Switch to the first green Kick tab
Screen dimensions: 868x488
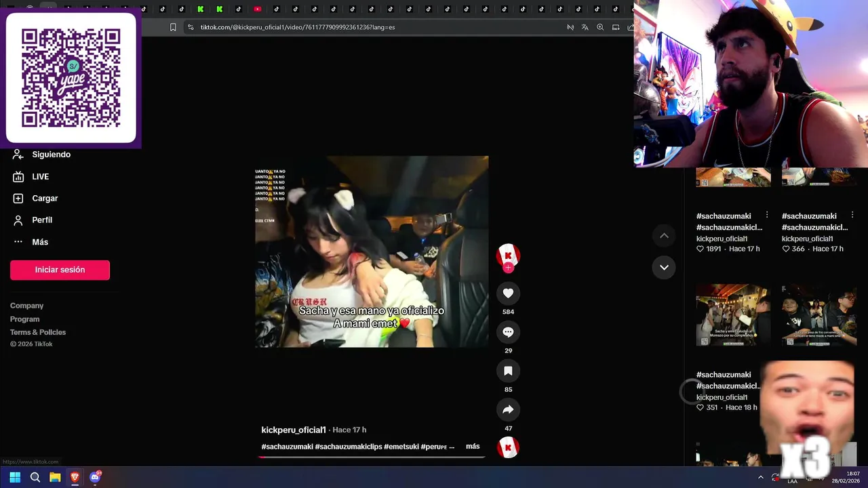[x=201, y=9]
